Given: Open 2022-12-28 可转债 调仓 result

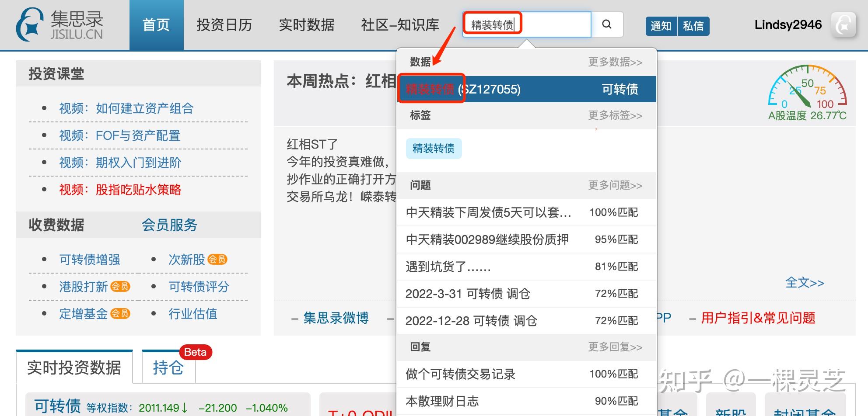Looking at the screenshot, I should pos(527,321).
